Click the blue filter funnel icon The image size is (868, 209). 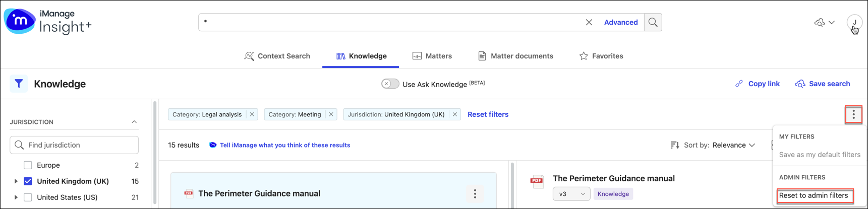[19, 84]
